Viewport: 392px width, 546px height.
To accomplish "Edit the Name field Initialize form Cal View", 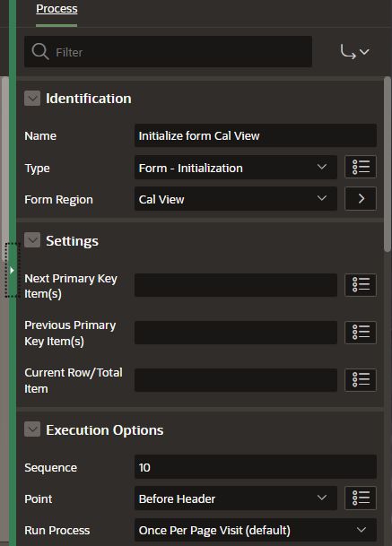I will [x=256, y=135].
